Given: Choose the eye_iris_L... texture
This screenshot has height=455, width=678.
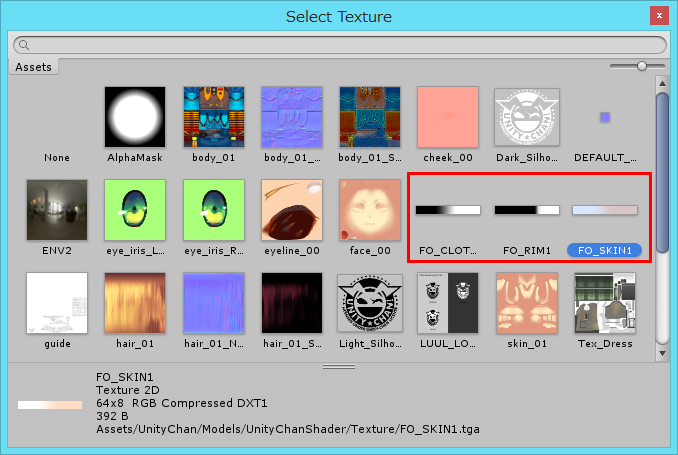Looking at the screenshot, I should point(135,210).
